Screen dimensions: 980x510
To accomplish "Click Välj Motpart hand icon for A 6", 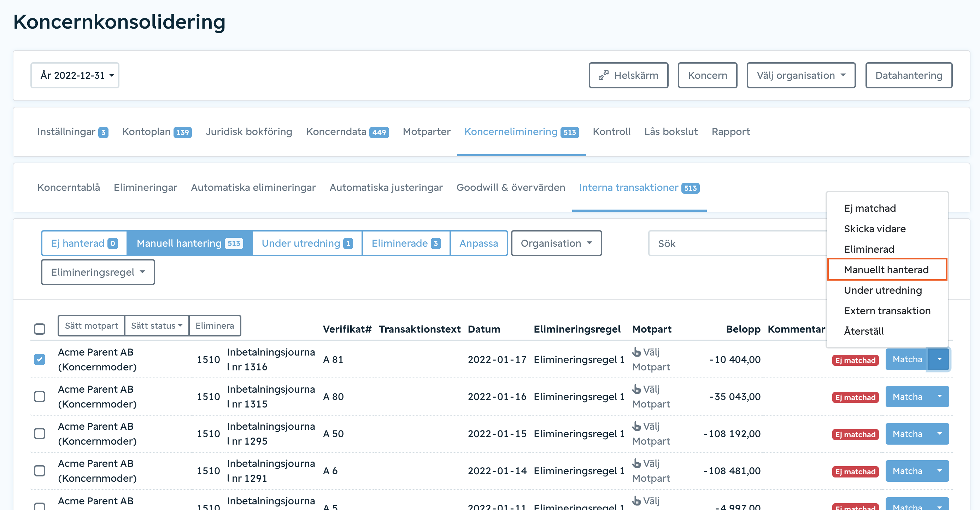I will 636,463.
